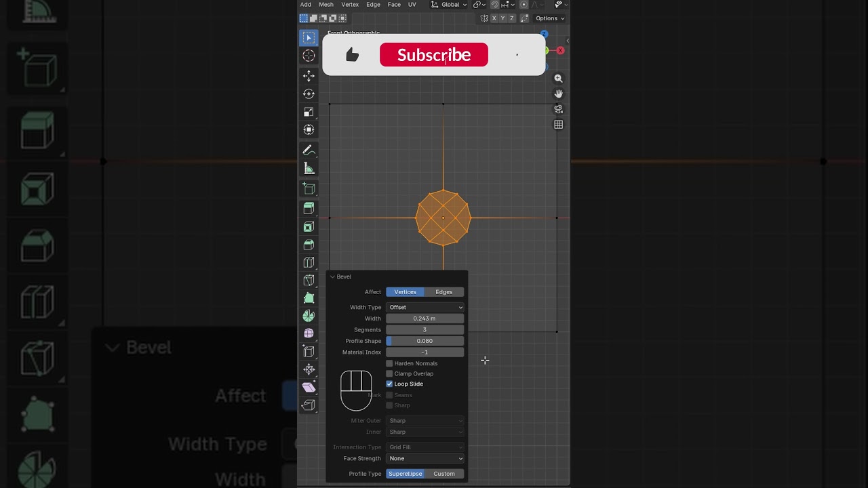Open Face Strength None dropdown
Viewport: 868px width, 488px height.
pos(425,458)
